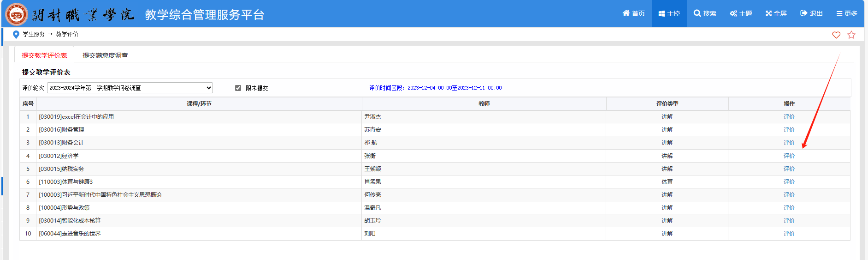Viewport: 868px width, 260px height.
Task: Click 评价 for 走进音乐的世界 course
Action: (x=789, y=234)
